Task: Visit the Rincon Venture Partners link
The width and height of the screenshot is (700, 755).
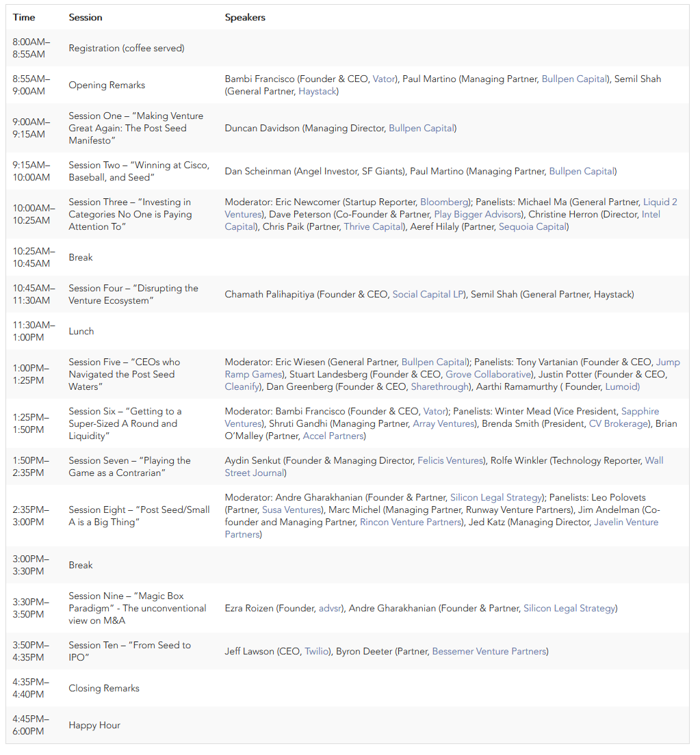Action: (x=411, y=522)
